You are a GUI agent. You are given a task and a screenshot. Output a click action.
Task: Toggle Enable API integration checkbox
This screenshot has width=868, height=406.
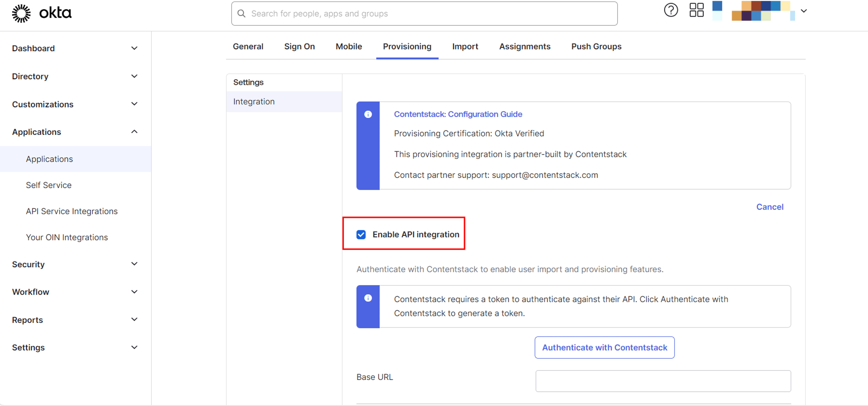(x=361, y=234)
